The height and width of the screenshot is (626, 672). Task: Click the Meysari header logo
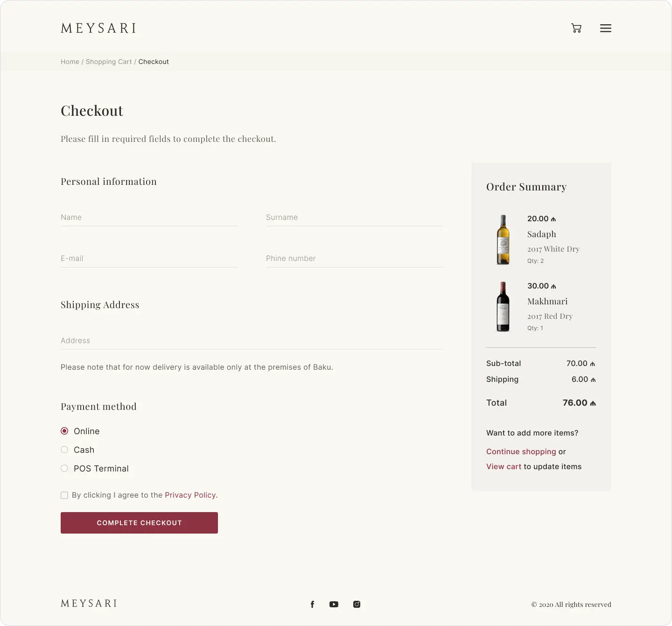click(x=98, y=28)
